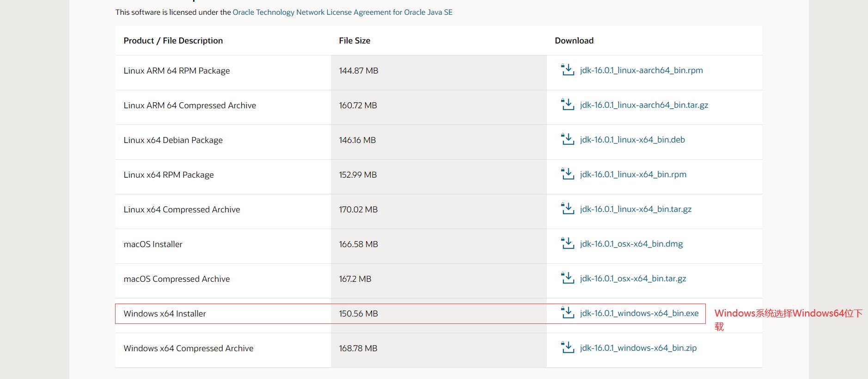Viewport: 868px width, 379px height.
Task: Open jdk-16.0.1_linux-aarch64_bin.rpm link
Action: 641,70
